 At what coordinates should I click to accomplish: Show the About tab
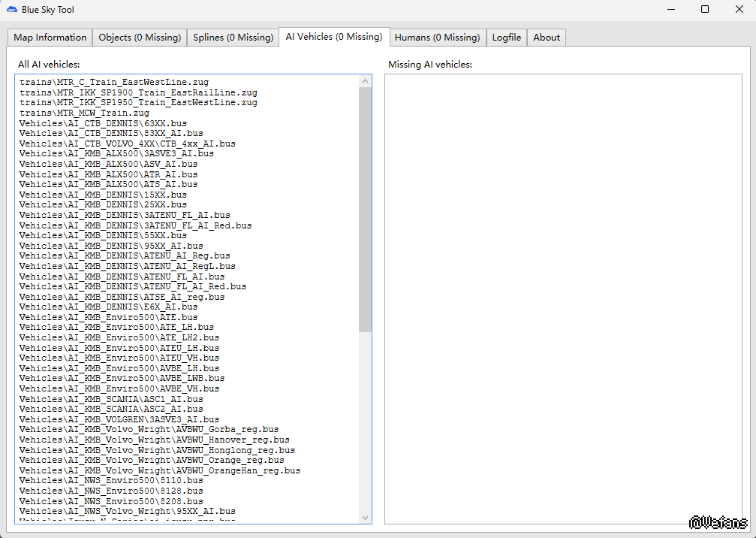click(547, 38)
